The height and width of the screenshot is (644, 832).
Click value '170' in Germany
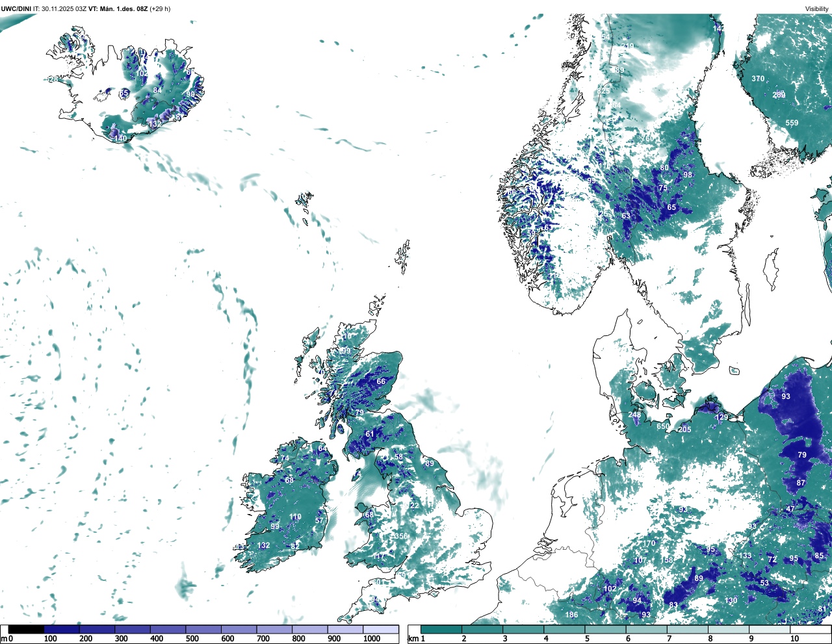tap(649, 543)
